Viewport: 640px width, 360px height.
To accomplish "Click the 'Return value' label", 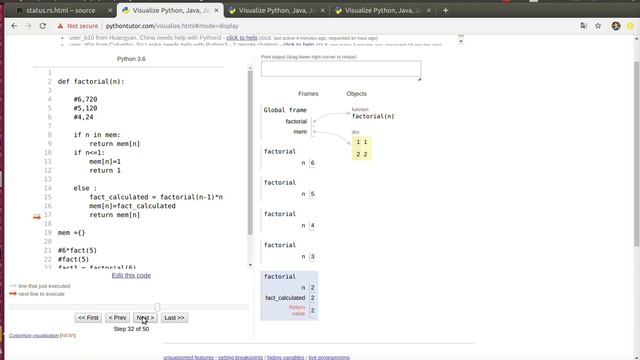I will point(297,310).
